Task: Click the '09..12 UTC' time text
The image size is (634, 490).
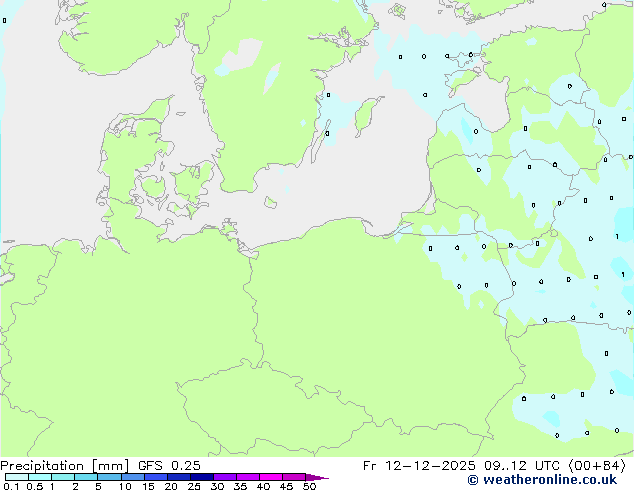Action: [x=522, y=466]
